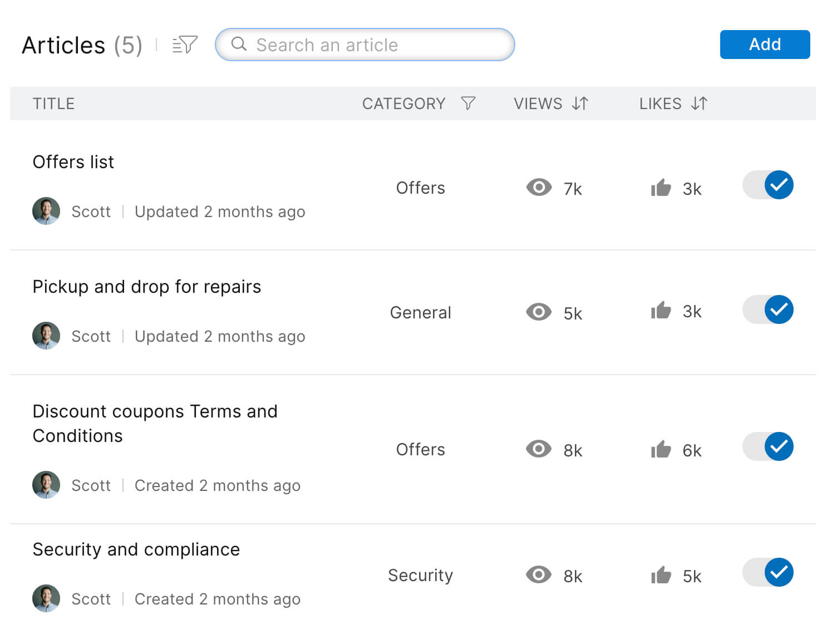Click thumbs-up icon for Discount coupons article
Screen dimensions: 827x644
coord(661,449)
